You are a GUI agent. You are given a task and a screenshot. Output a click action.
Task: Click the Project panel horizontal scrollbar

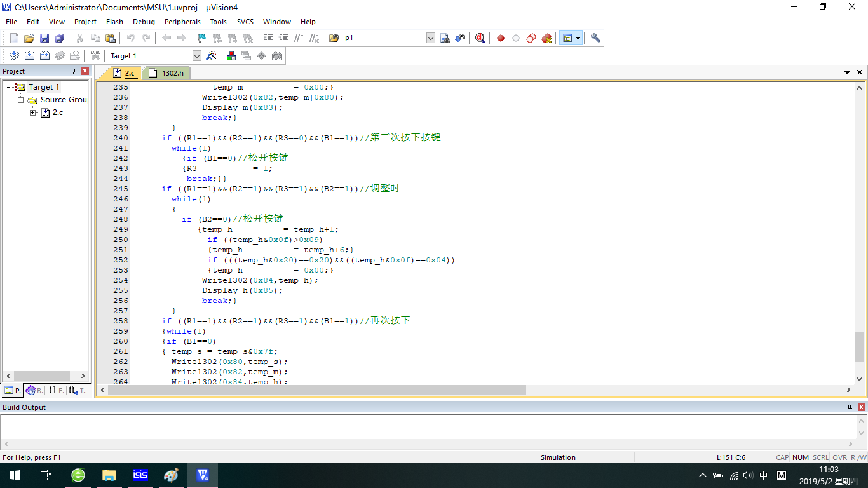pyautogui.click(x=45, y=376)
